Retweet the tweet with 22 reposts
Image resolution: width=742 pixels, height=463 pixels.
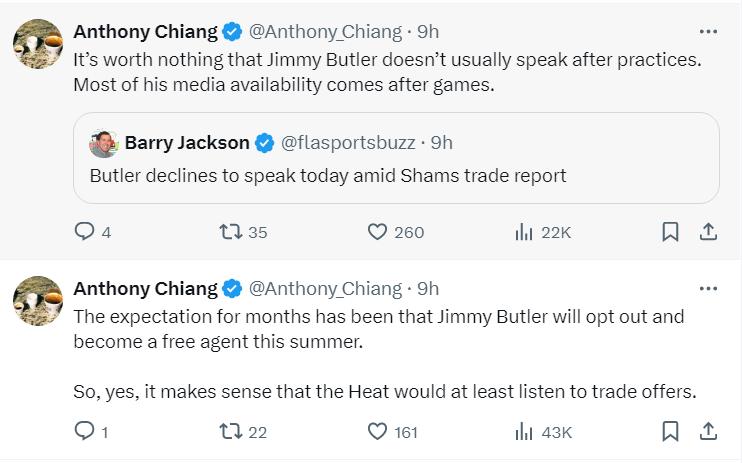(x=230, y=432)
